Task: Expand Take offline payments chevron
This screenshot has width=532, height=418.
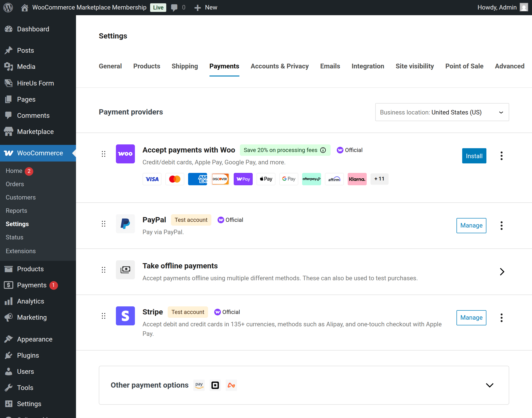Action: pos(502,272)
